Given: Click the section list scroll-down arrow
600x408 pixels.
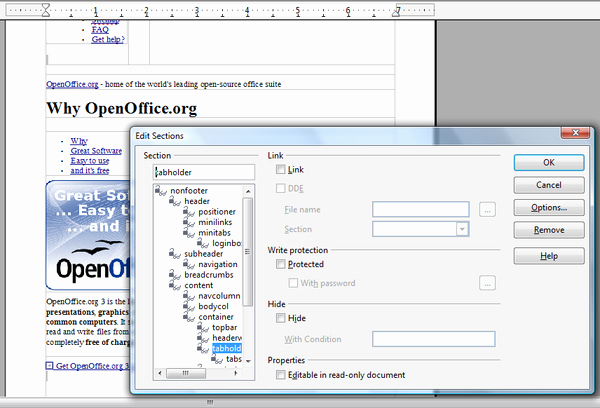Looking at the screenshot, I should point(248,361).
